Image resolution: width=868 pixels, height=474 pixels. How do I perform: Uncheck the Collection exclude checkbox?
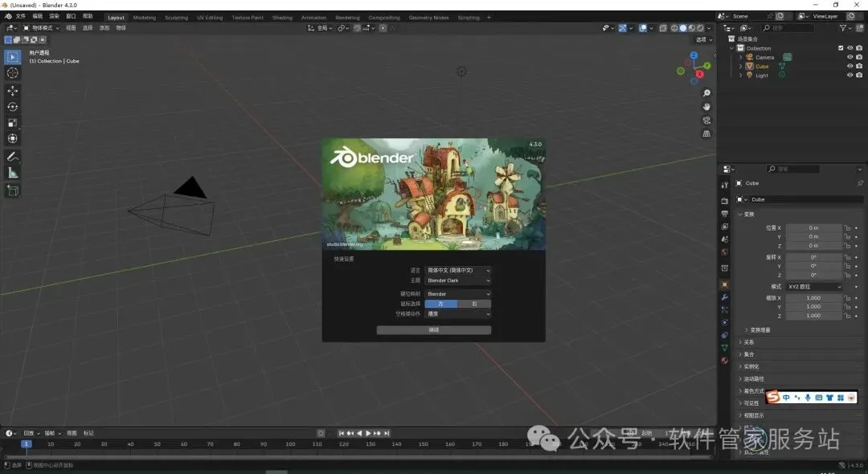[841, 48]
